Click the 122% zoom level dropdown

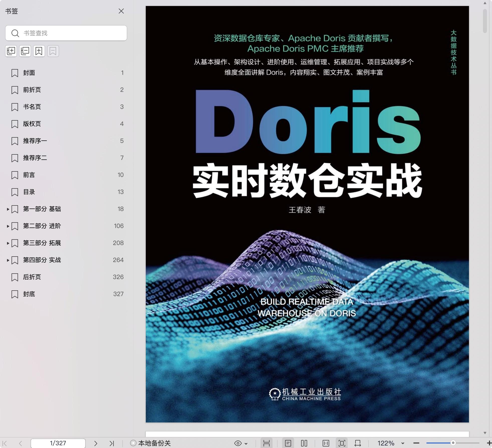pyautogui.click(x=386, y=443)
